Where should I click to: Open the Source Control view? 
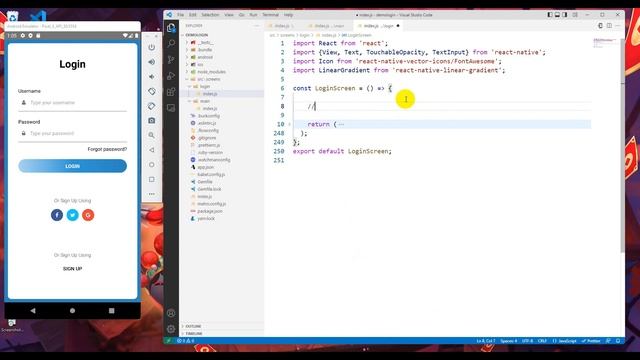click(x=171, y=60)
